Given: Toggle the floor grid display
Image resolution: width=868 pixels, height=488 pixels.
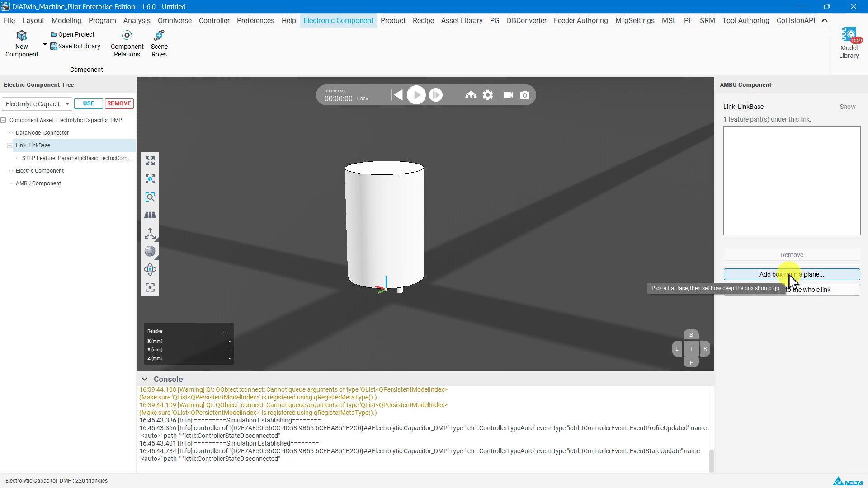Looking at the screenshot, I should coord(150,216).
